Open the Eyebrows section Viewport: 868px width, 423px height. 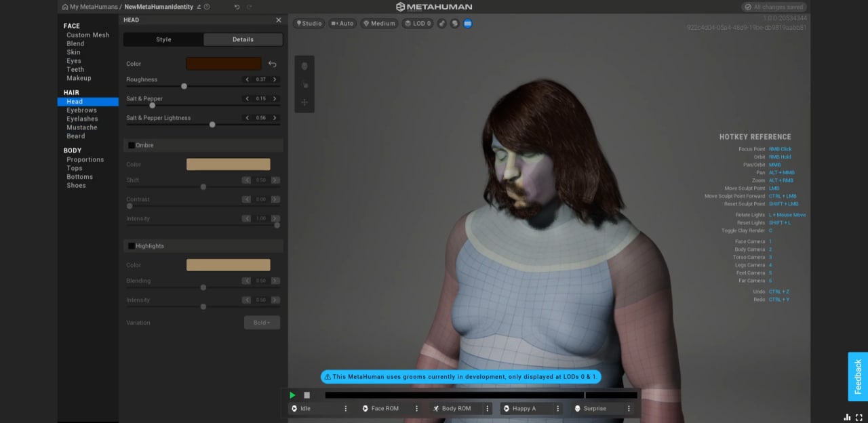(x=81, y=110)
